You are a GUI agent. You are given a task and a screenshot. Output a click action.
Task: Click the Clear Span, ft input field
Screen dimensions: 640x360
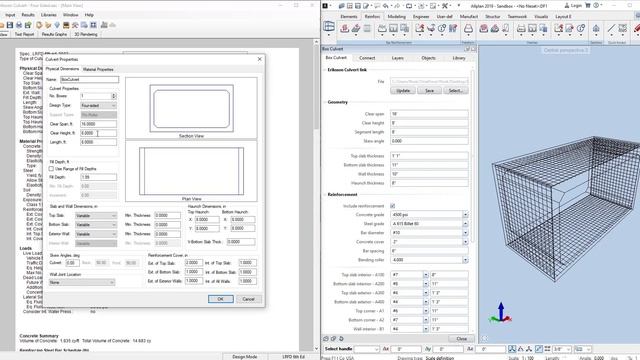[x=98, y=124]
